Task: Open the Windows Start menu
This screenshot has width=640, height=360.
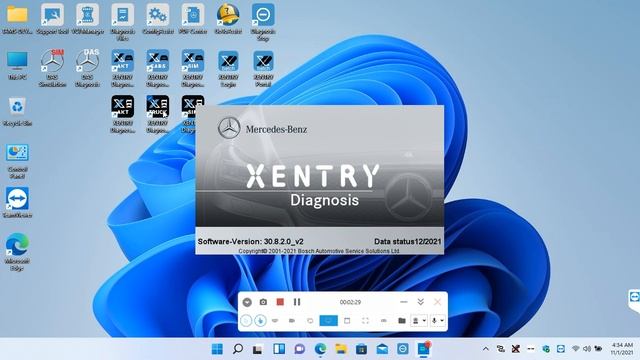Action: 217,349
